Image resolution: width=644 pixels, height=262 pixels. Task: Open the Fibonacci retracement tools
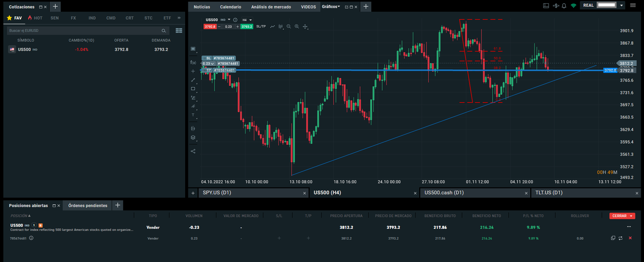(x=193, y=98)
